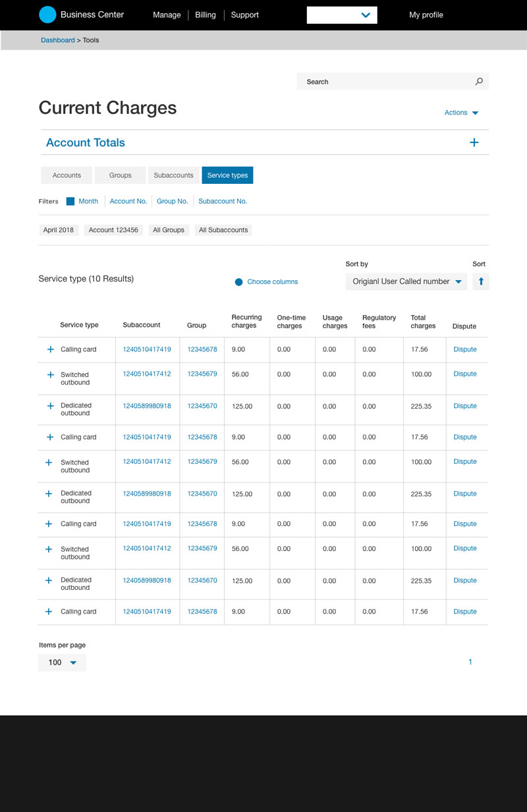Click the Total charges column header
527x812 pixels.
click(x=423, y=322)
